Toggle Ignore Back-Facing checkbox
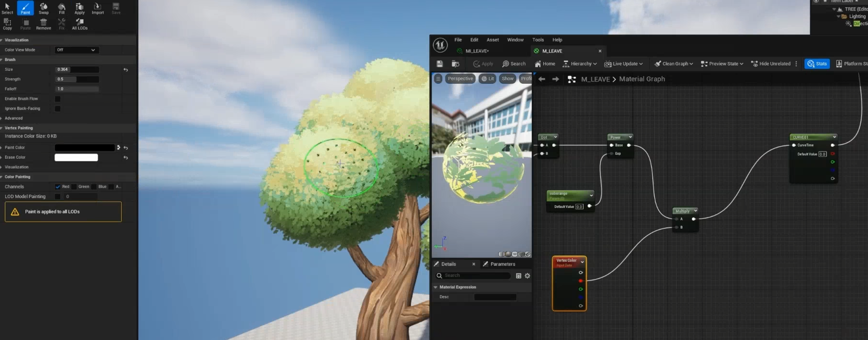The width and height of the screenshot is (868, 340). (58, 109)
